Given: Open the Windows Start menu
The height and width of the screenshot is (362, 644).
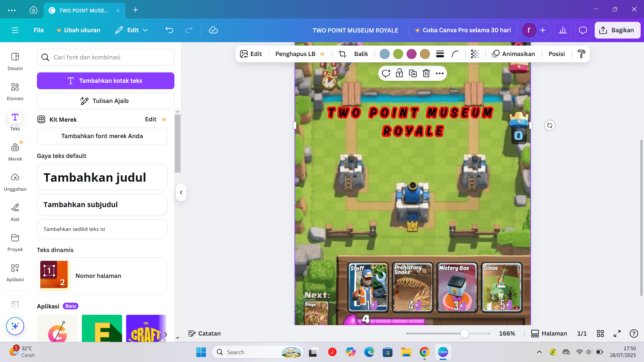Looking at the screenshot, I should 201,352.
